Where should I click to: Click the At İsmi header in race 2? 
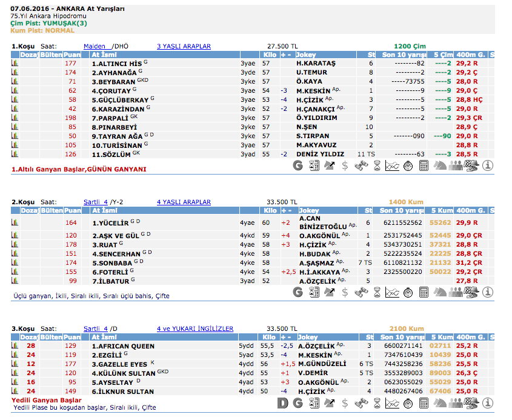pos(104,210)
